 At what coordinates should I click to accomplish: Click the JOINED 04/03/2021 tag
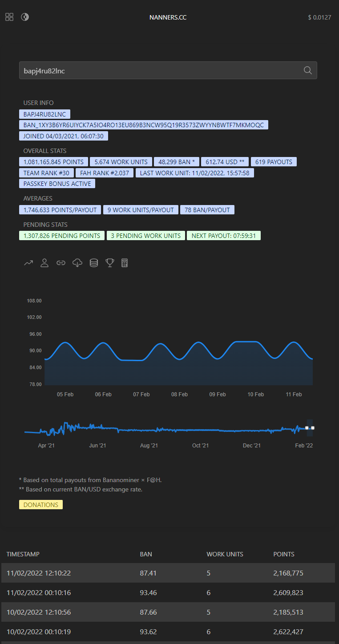coord(64,136)
